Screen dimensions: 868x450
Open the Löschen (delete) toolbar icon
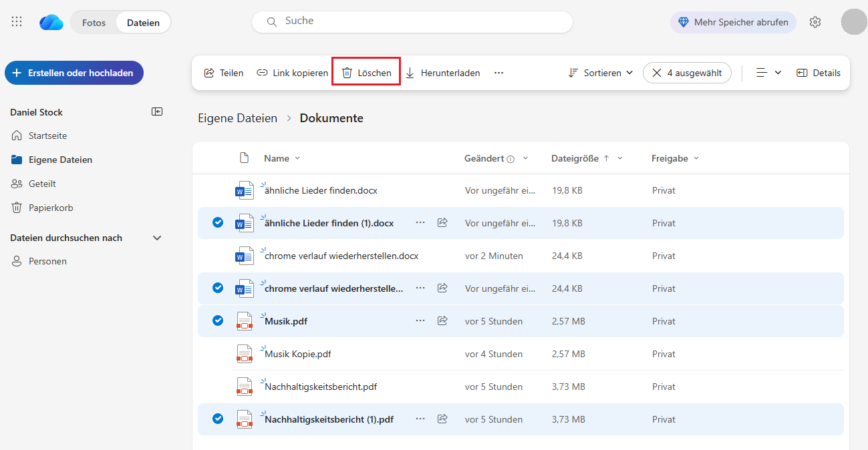pos(366,72)
